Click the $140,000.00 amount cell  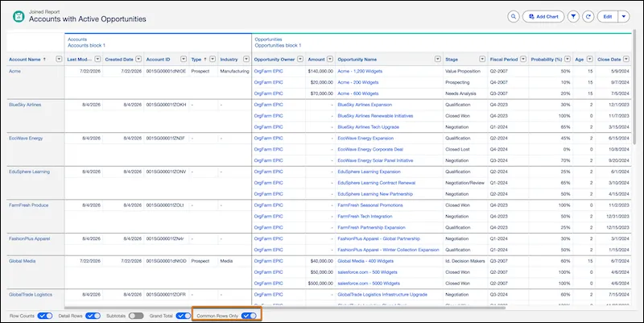[x=320, y=71]
